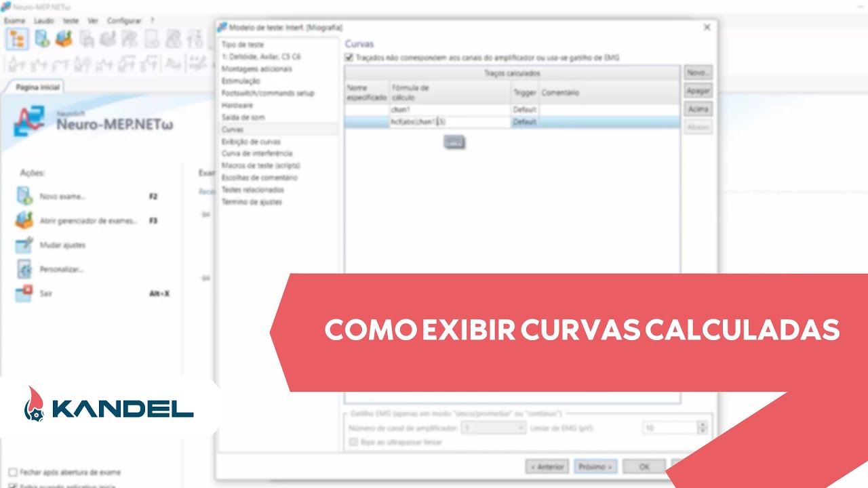Click the Trigger column header

pyautogui.click(x=525, y=92)
